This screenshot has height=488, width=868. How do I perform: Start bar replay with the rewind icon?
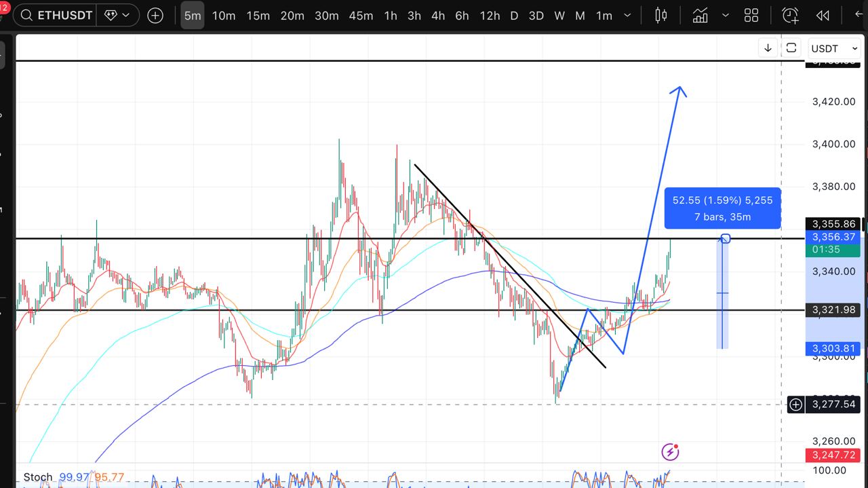tap(823, 15)
